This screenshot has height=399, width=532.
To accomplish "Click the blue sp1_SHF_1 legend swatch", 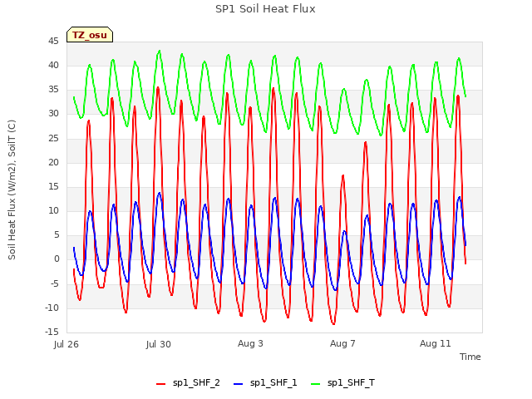I will point(239,384).
